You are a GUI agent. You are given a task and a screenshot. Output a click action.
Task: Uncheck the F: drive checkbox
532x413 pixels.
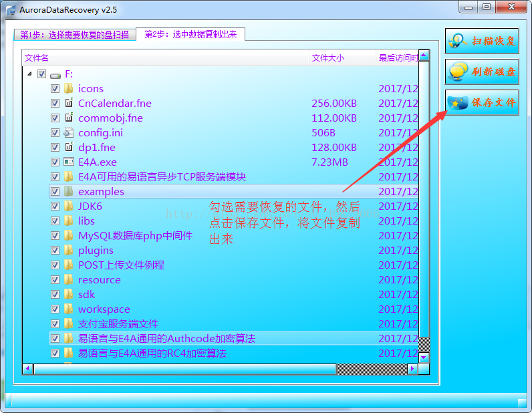[x=41, y=74]
